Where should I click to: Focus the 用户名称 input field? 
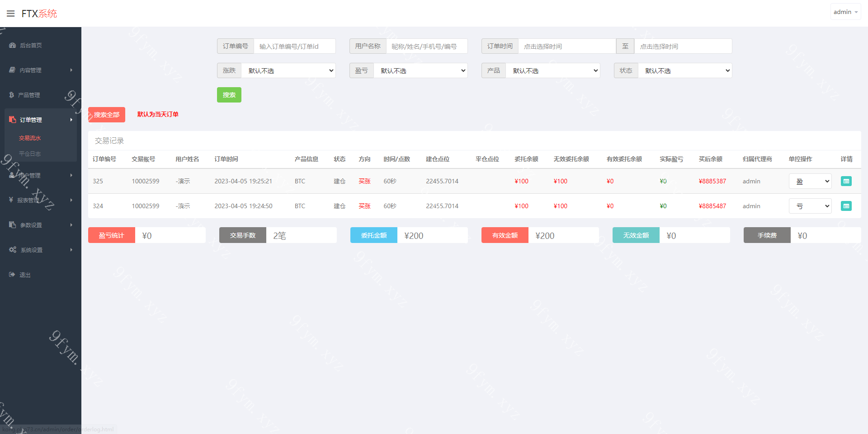[427, 46]
